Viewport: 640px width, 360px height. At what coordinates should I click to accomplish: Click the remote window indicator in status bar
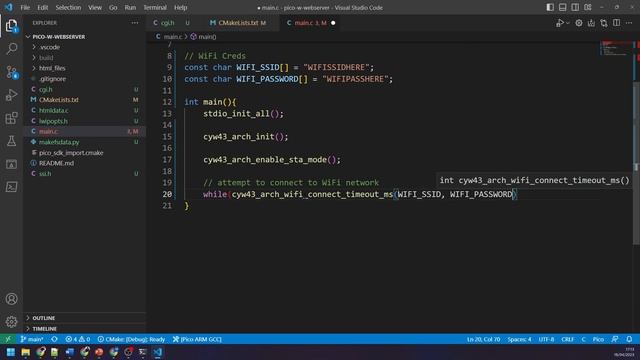pyautogui.click(x=8, y=339)
